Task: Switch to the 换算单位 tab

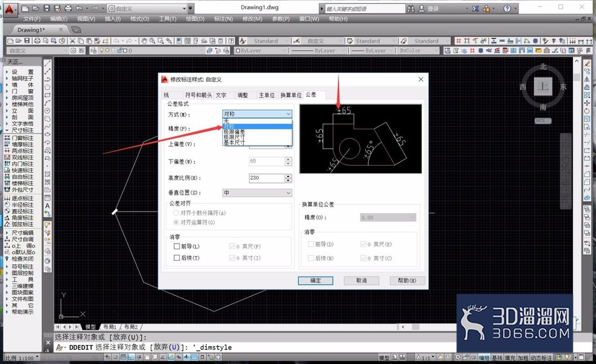Action: point(291,95)
